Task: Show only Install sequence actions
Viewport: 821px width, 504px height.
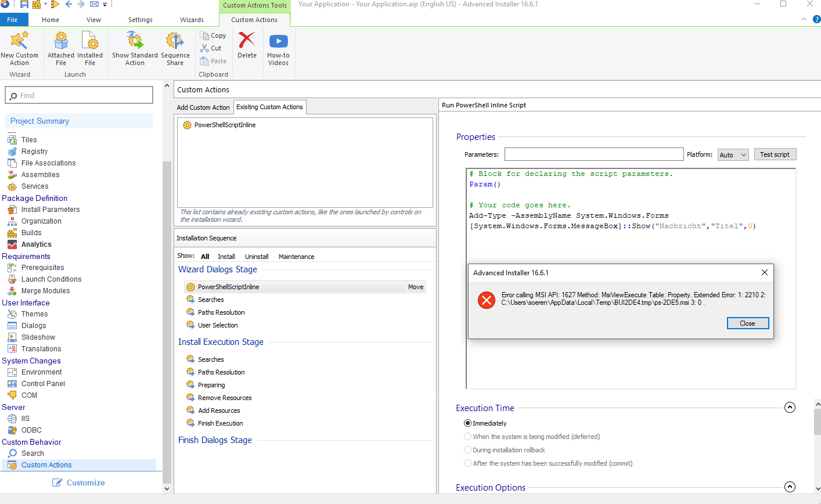Action: point(226,257)
